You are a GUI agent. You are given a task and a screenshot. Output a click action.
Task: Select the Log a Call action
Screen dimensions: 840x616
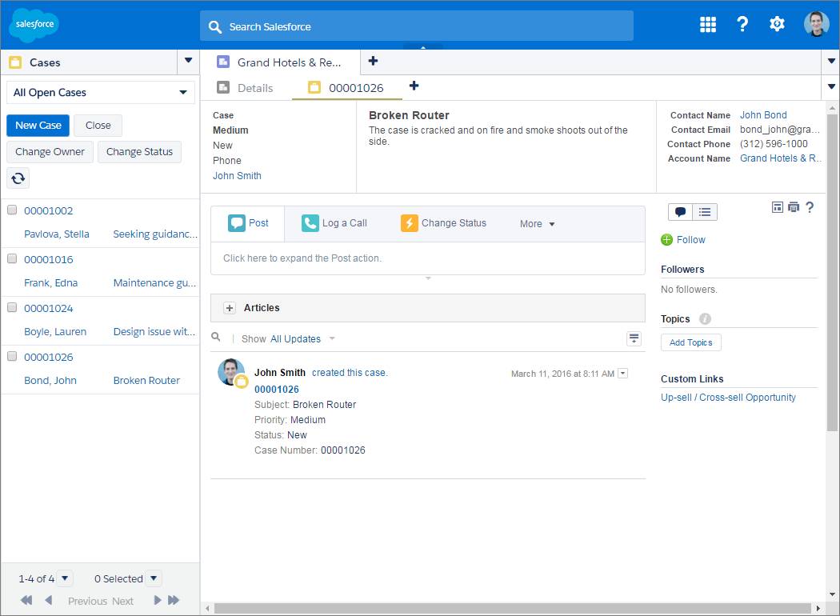click(334, 223)
